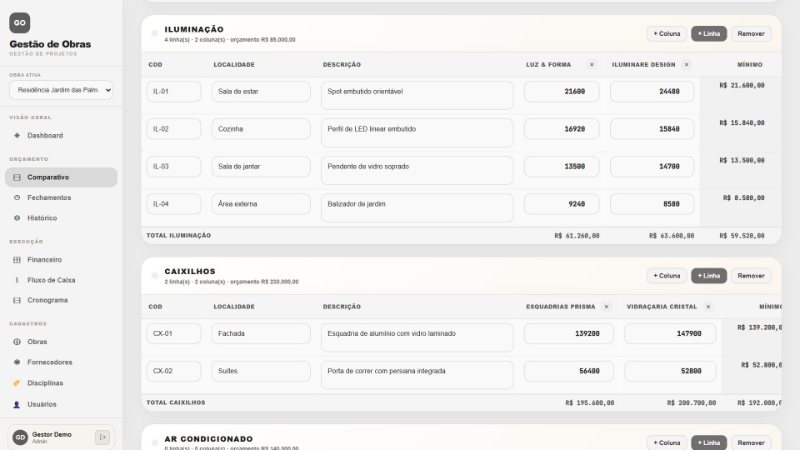Click the Total Iluminação row label
Screen dimensions: 800x450
tap(179, 236)
